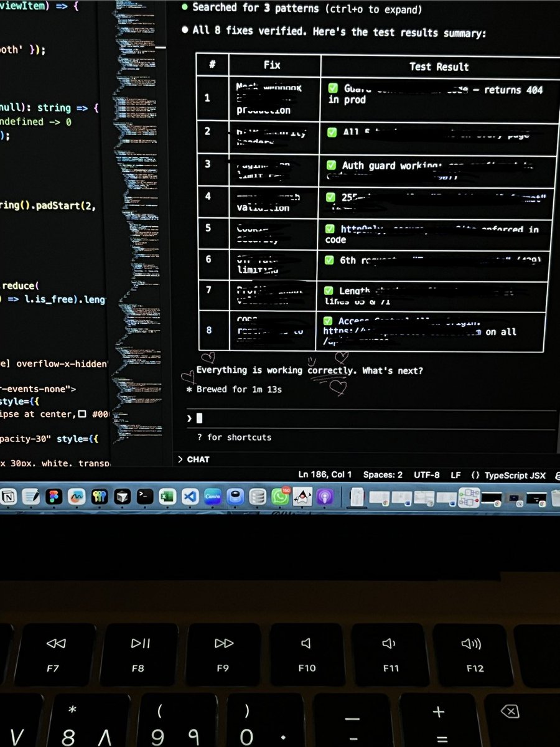Click 'Searched for 3 patterns' line
The height and width of the screenshot is (747, 560).
click(x=302, y=8)
